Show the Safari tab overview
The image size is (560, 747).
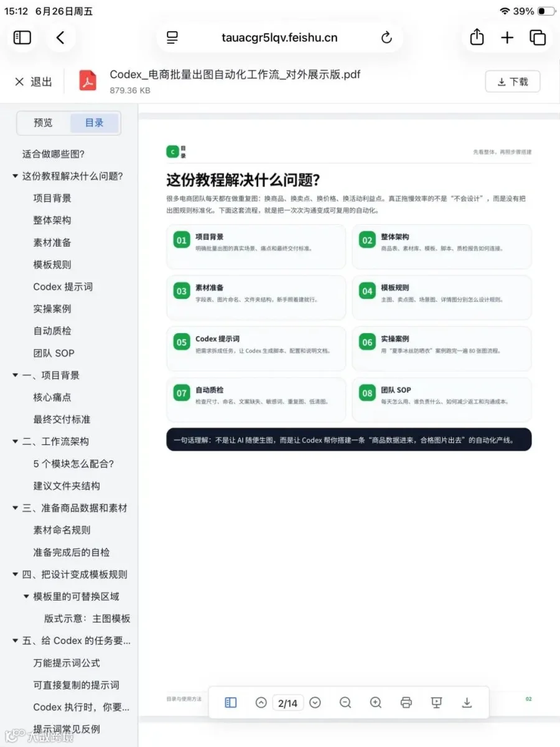coord(538,38)
